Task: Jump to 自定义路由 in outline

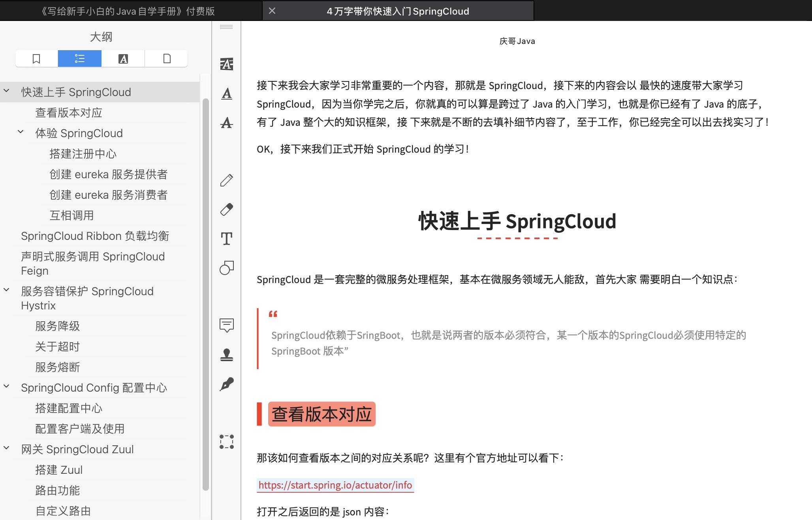Action: 63,511
